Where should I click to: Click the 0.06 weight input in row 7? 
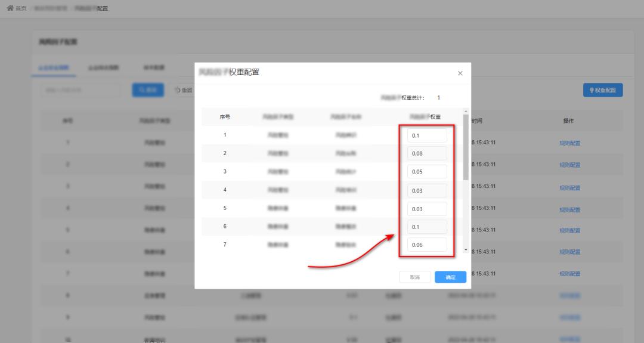427,245
